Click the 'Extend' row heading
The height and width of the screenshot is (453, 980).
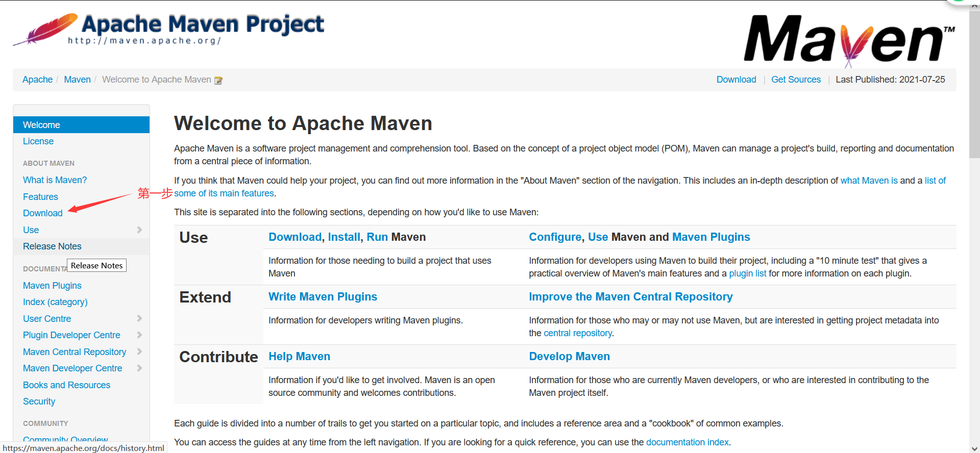point(205,297)
